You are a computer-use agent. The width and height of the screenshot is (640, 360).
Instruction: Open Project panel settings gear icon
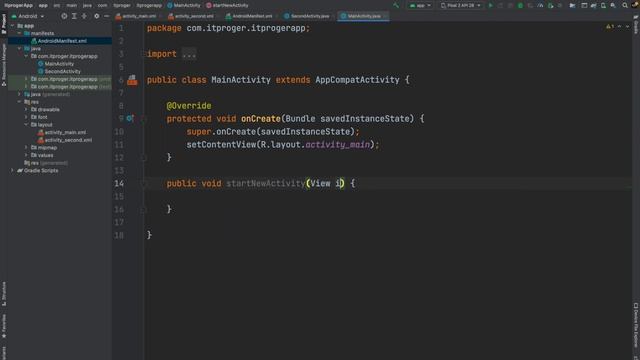click(97, 16)
